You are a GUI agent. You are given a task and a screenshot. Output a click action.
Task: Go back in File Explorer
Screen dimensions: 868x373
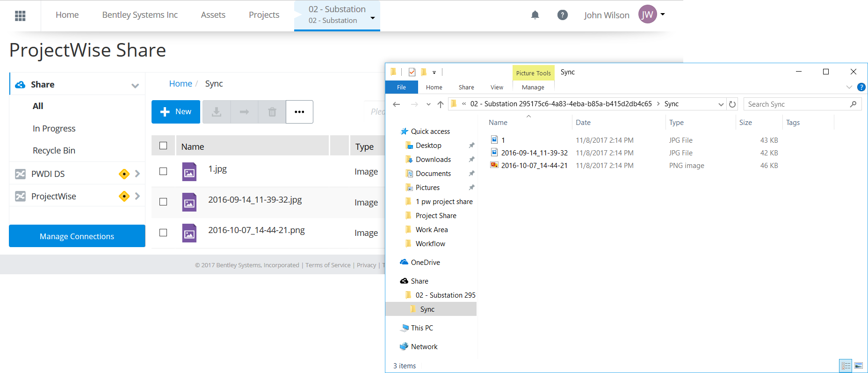397,104
